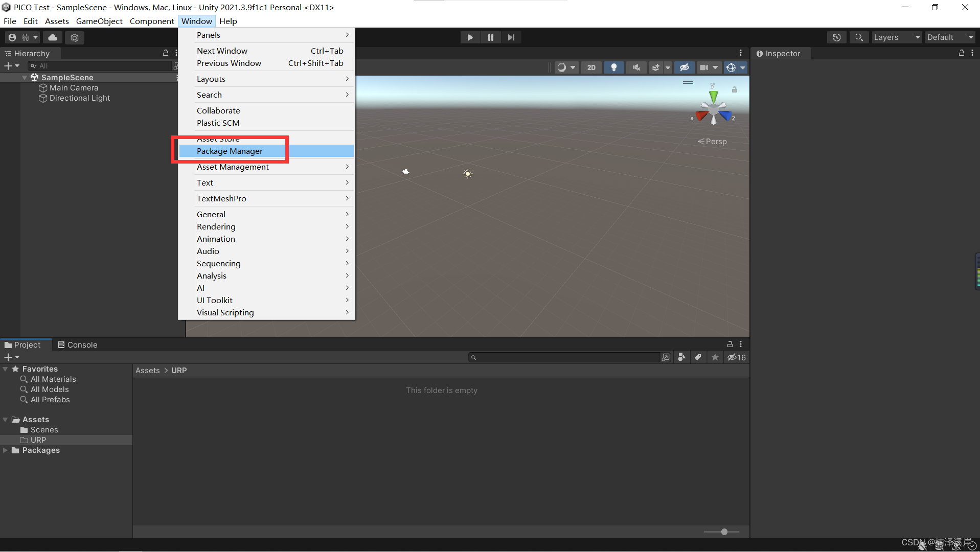Toggle the Hierarchy panel lock icon

click(x=166, y=53)
